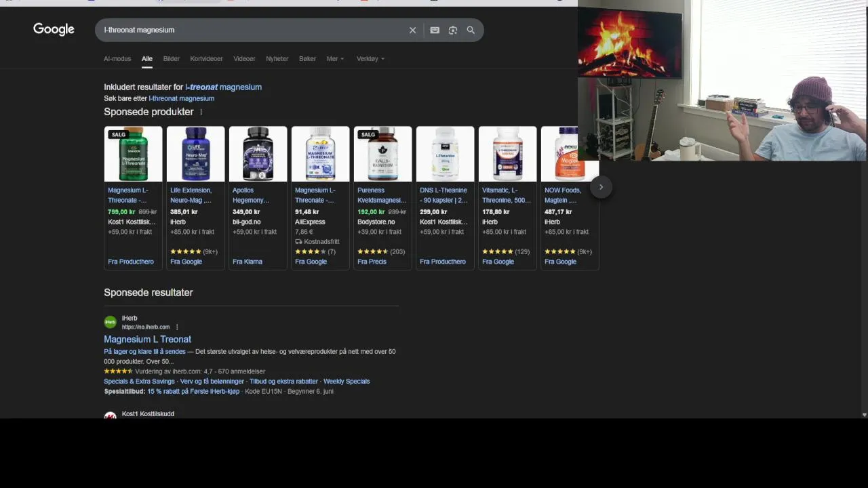Open Tilbud og ekstra rabatter sitelink
The width and height of the screenshot is (868, 488).
pos(283,382)
